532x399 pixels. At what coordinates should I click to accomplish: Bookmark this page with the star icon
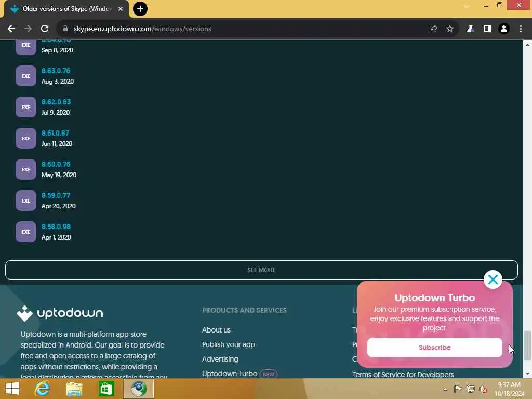point(450,29)
